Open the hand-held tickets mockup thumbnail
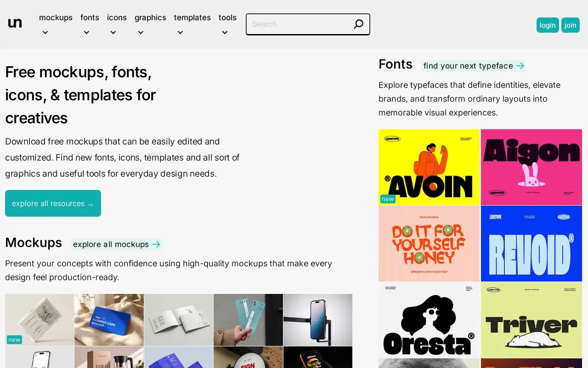 click(248, 320)
